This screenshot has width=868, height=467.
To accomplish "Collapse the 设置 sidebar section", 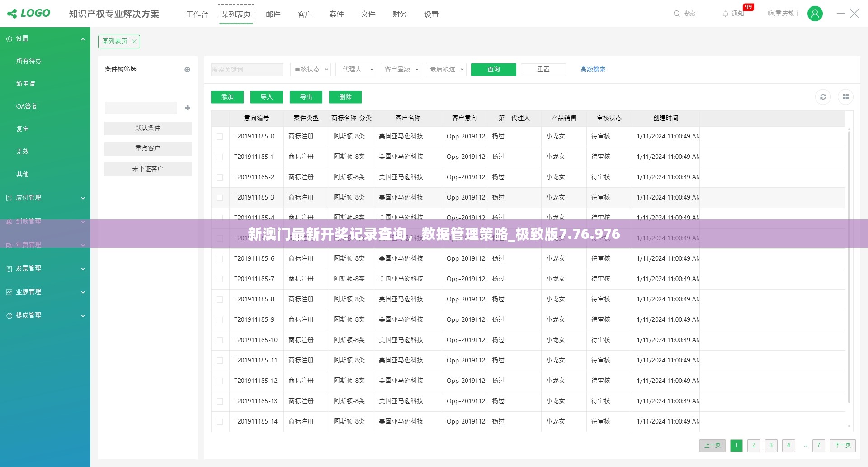I will point(83,39).
